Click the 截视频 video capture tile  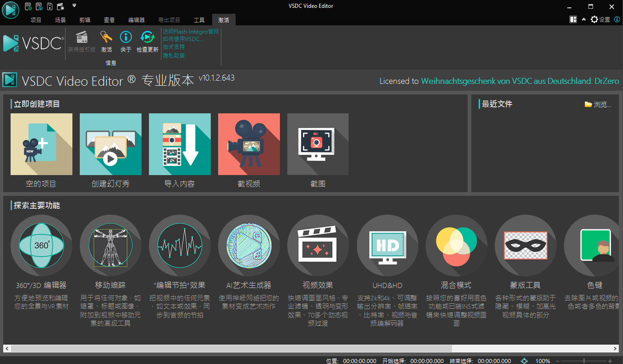point(249,144)
